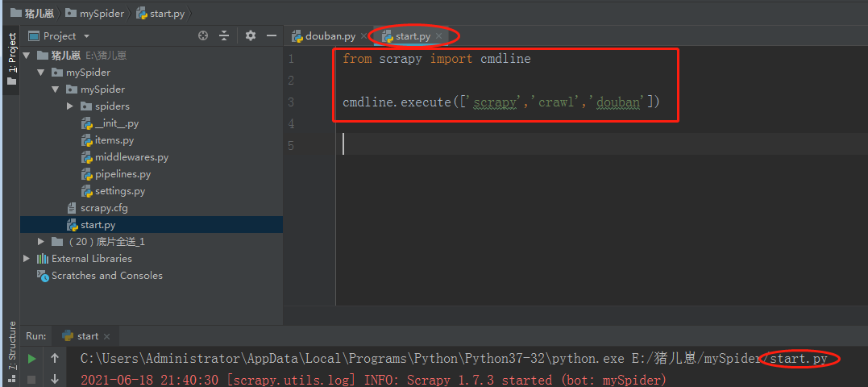Collapse all items in Project panel
The image size is (868, 387).
[223, 36]
